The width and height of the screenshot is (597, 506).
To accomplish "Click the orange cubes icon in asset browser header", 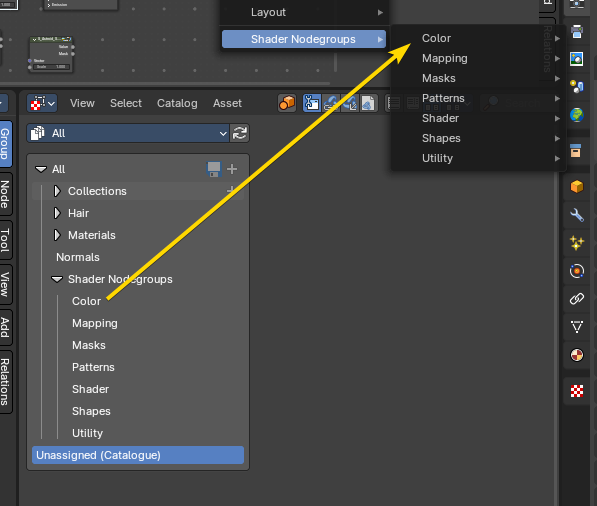I will click(x=287, y=103).
